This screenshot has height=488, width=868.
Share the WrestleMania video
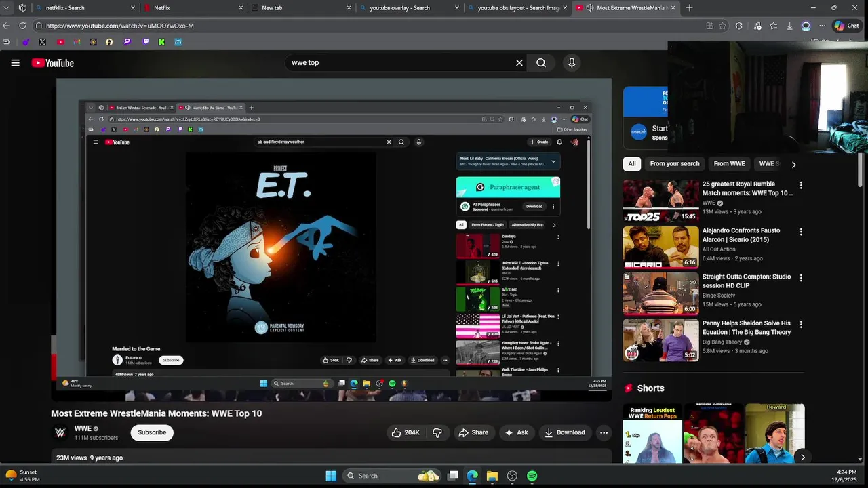[473, 432]
